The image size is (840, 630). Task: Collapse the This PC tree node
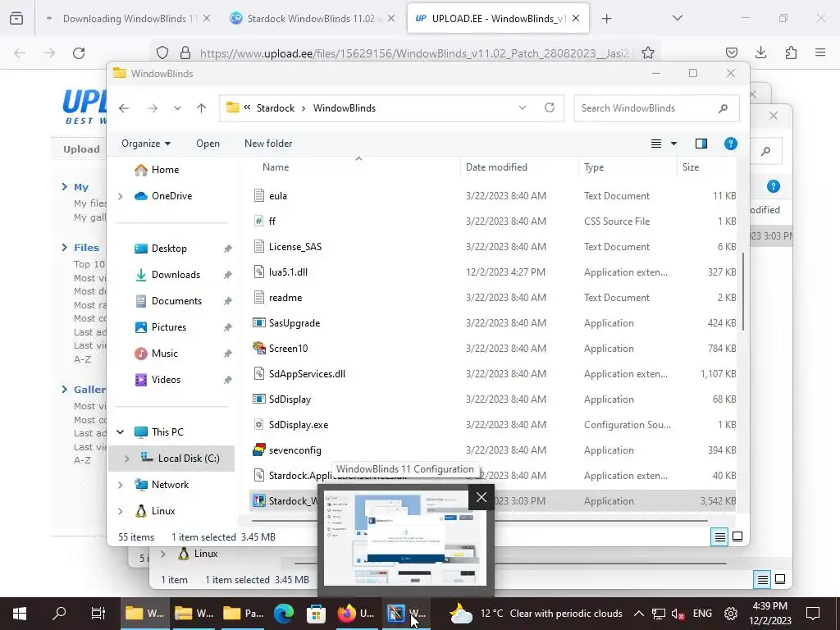pos(120,431)
